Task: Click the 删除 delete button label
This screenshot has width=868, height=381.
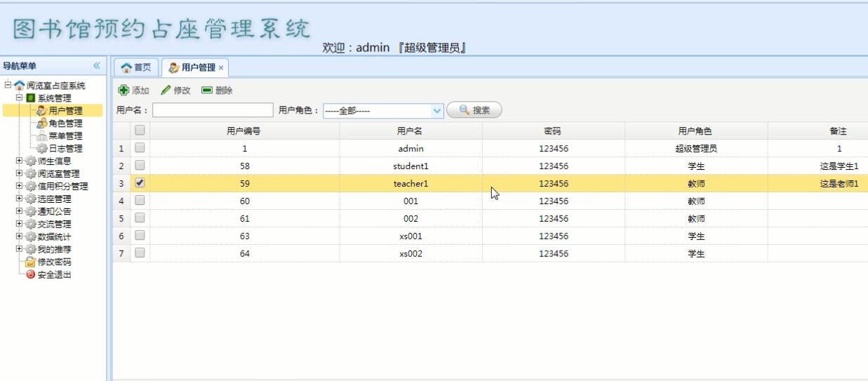Action: [224, 91]
